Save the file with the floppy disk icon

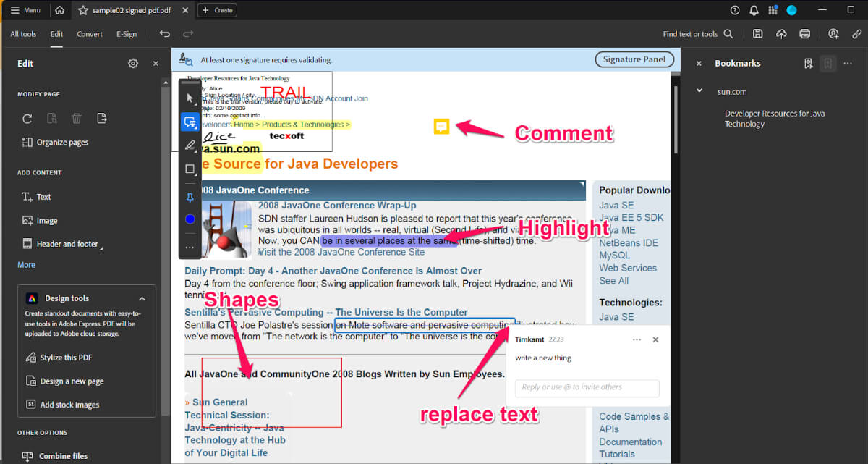tap(757, 34)
